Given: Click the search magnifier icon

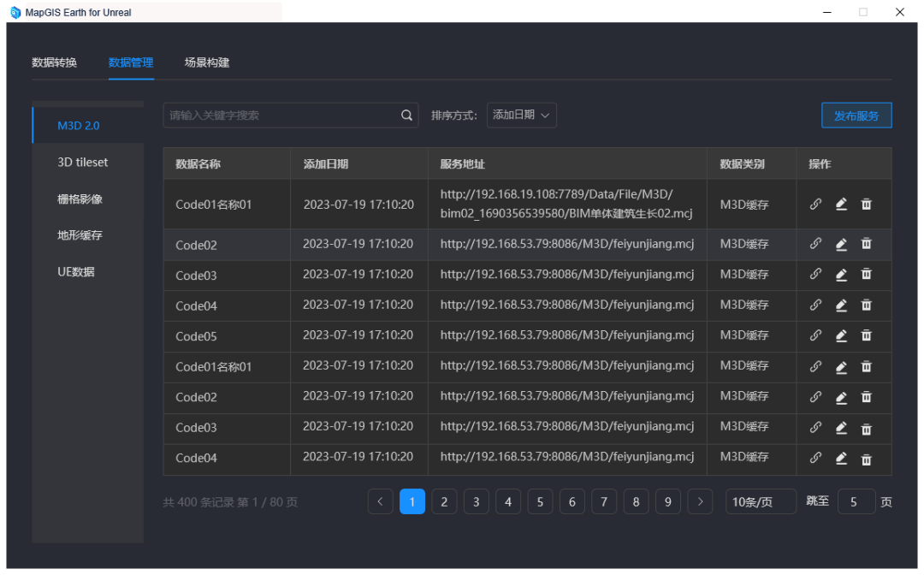Looking at the screenshot, I should (x=406, y=115).
